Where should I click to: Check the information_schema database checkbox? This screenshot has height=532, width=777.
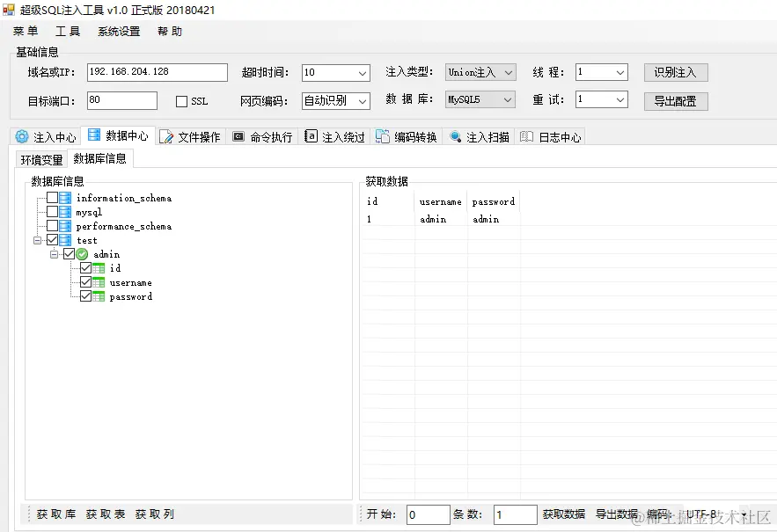coord(52,198)
